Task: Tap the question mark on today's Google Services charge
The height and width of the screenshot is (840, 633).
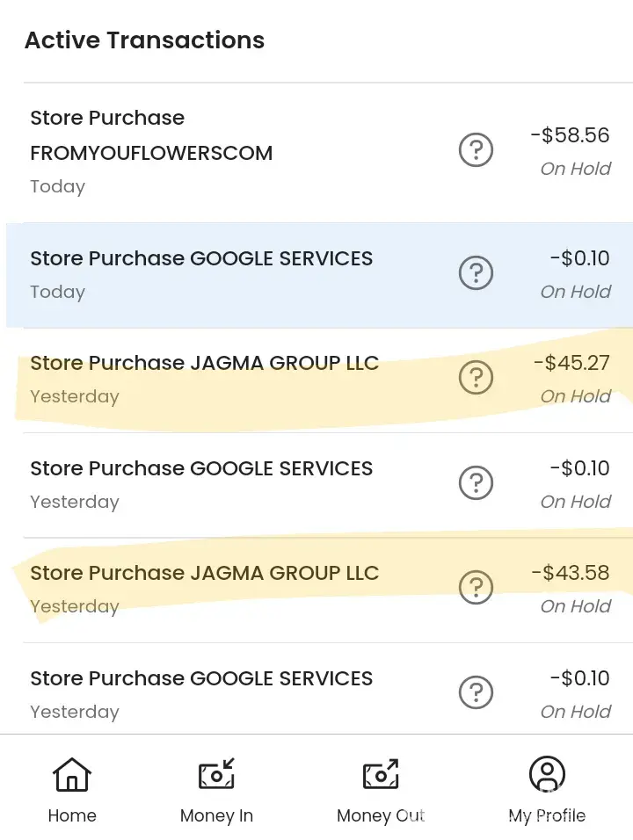Action: pyautogui.click(x=476, y=274)
